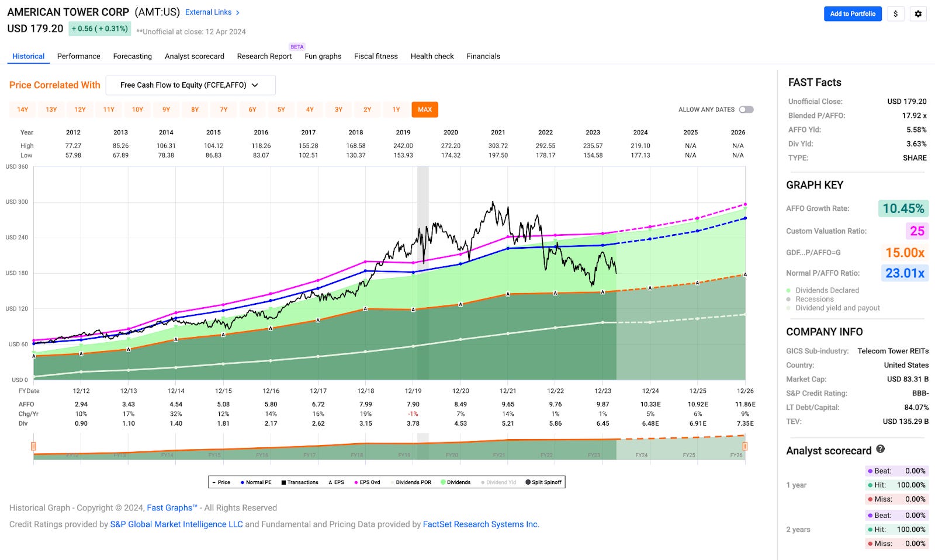Select the 4Y time range
The height and width of the screenshot is (560, 935).
(310, 110)
